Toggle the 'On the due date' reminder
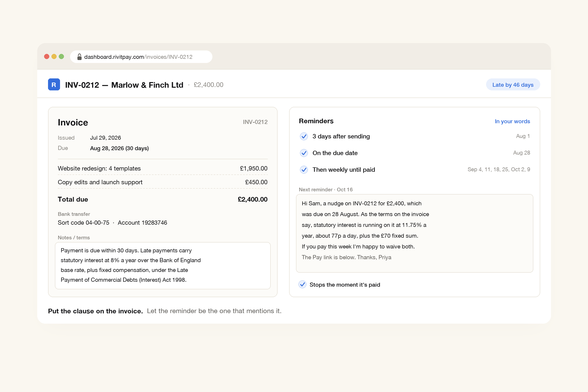 pyautogui.click(x=304, y=153)
